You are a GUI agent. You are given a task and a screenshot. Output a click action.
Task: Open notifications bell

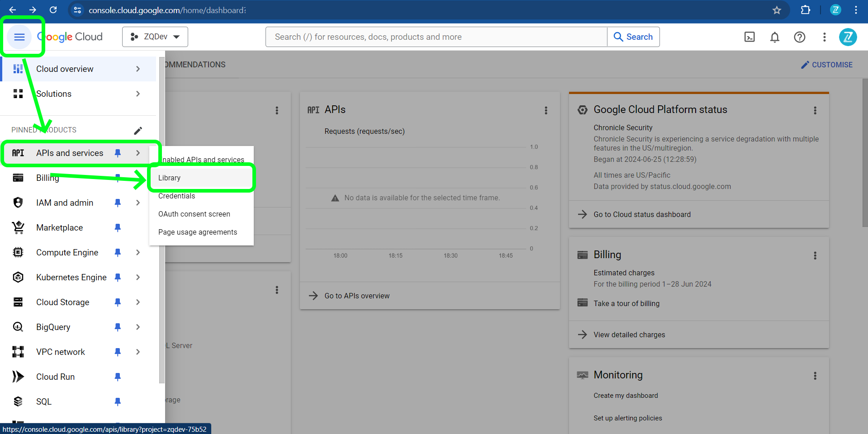(774, 37)
